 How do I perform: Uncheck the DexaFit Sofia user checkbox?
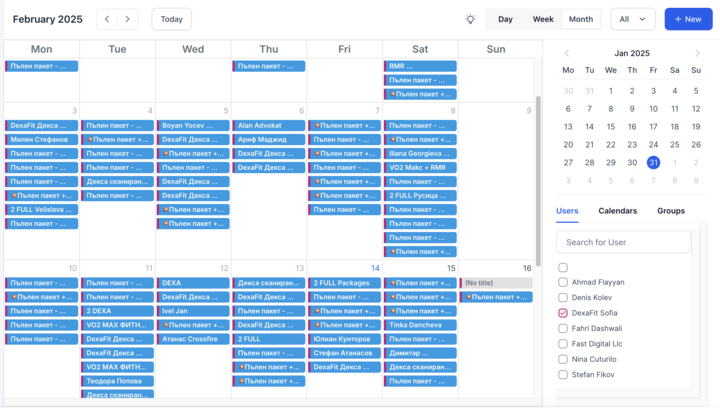coord(563,313)
